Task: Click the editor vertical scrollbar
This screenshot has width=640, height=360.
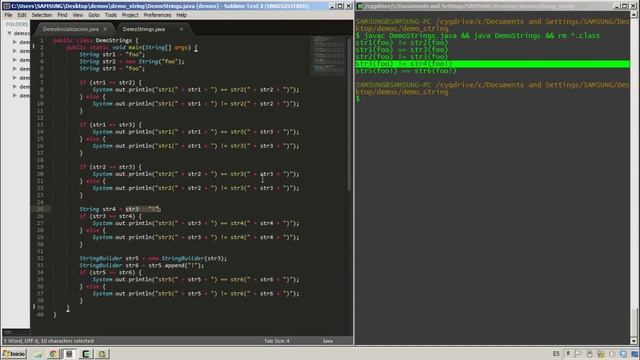Action: click(x=349, y=114)
